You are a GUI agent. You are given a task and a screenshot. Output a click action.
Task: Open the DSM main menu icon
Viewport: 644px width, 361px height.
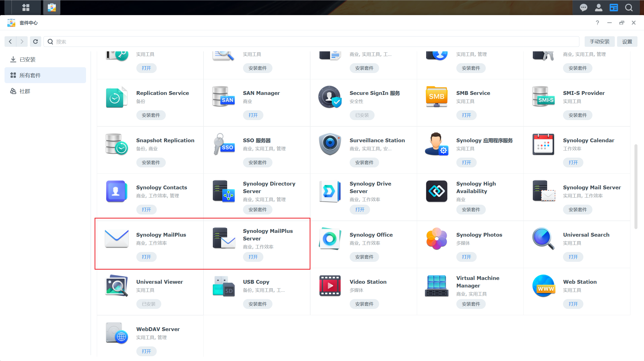tap(26, 8)
